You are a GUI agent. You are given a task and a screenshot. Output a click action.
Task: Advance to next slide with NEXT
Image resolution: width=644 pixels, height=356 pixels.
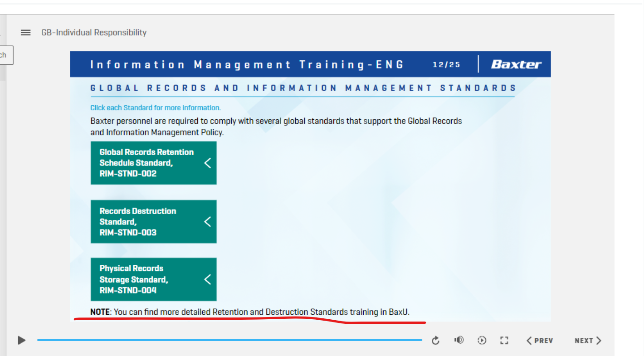click(x=588, y=341)
